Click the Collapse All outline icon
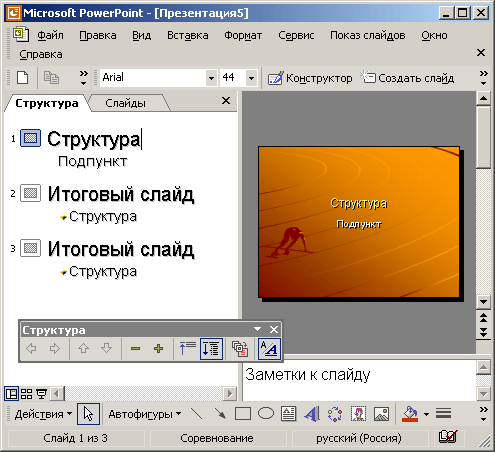This screenshot has height=452, width=495. click(188, 349)
